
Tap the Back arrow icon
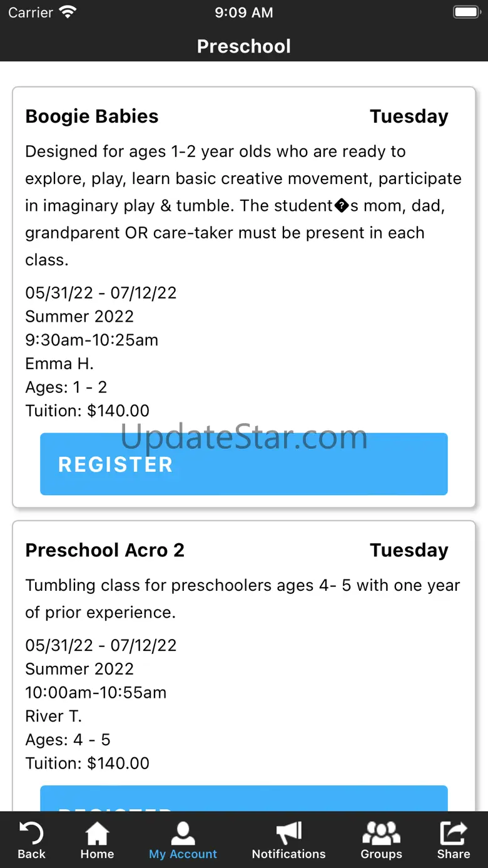pos(31,833)
